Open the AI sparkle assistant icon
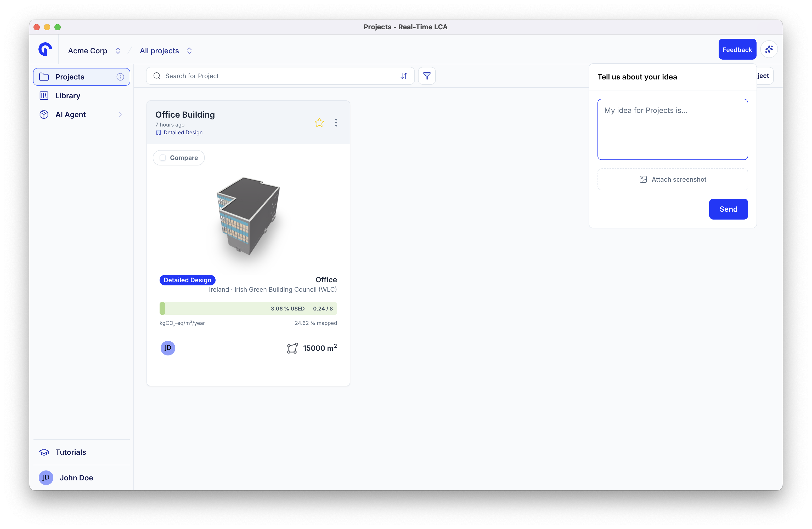 point(769,49)
